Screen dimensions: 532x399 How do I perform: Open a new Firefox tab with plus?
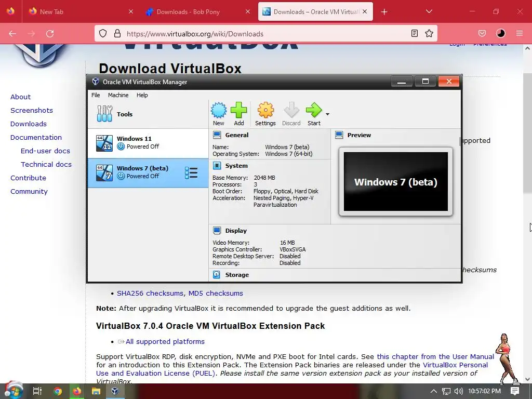(x=384, y=12)
